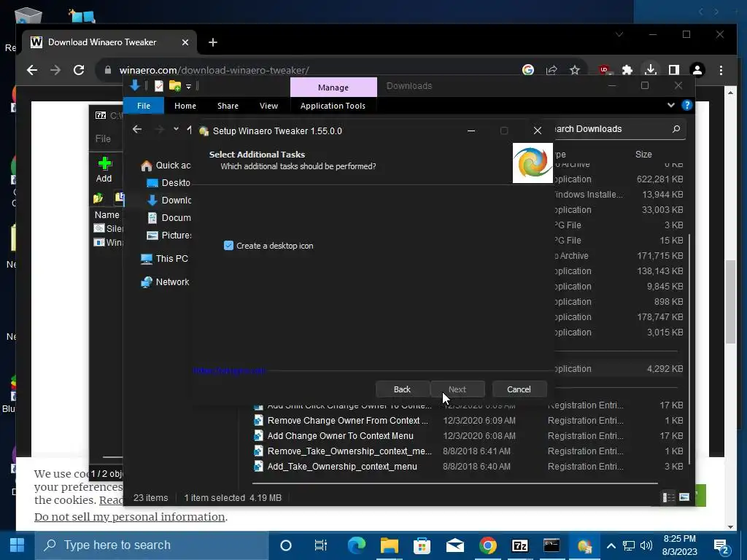This screenshot has width=747, height=560.
Task: Open Customize Quick Access Toolbar dropdown
Action: point(189,87)
